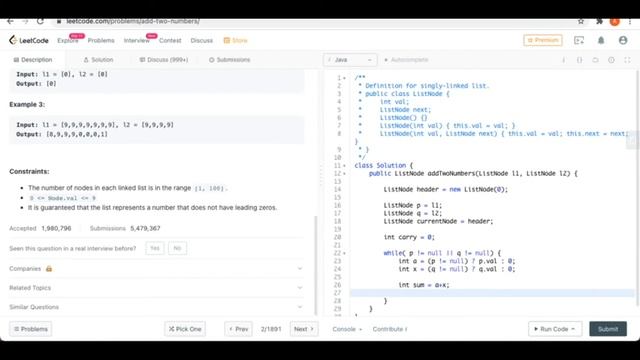Open browser extensions puzzle icon

coord(599,21)
